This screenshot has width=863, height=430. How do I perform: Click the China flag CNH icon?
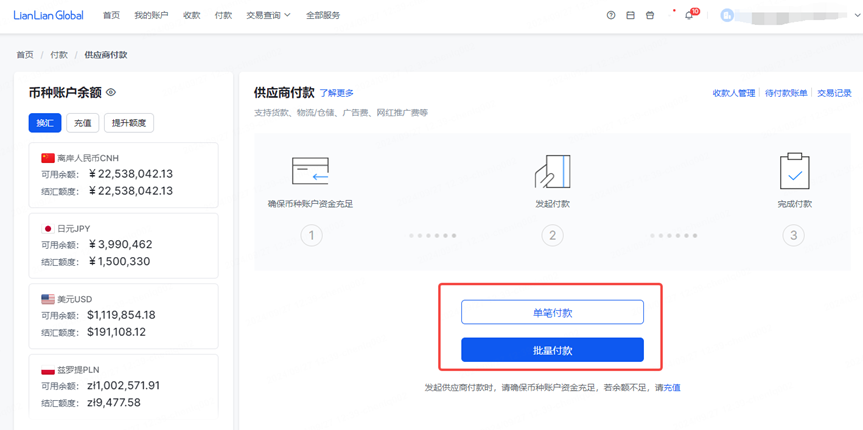pos(48,158)
